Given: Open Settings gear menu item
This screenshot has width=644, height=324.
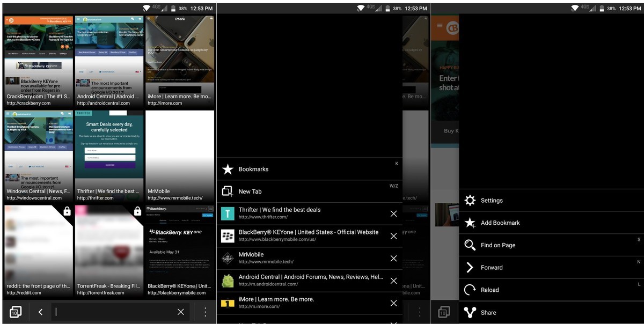Looking at the screenshot, I should point(470,201).
